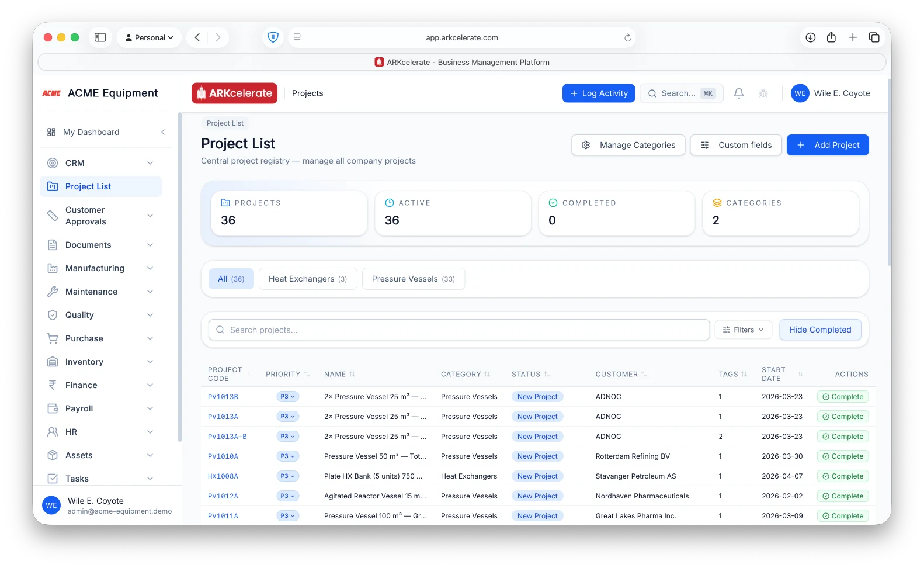Open tab overview icon
924x568 pixels.
[x=874, y=37]
